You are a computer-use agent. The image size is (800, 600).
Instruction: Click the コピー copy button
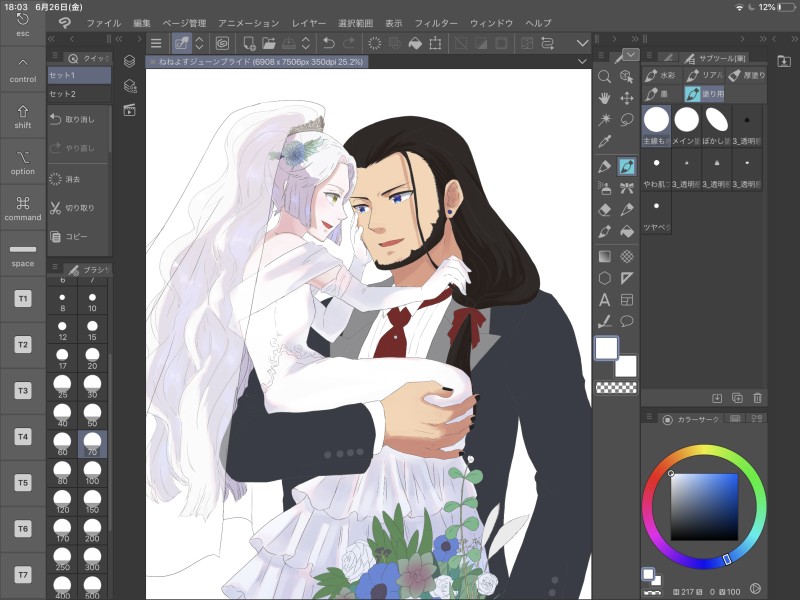pos(78,236)
